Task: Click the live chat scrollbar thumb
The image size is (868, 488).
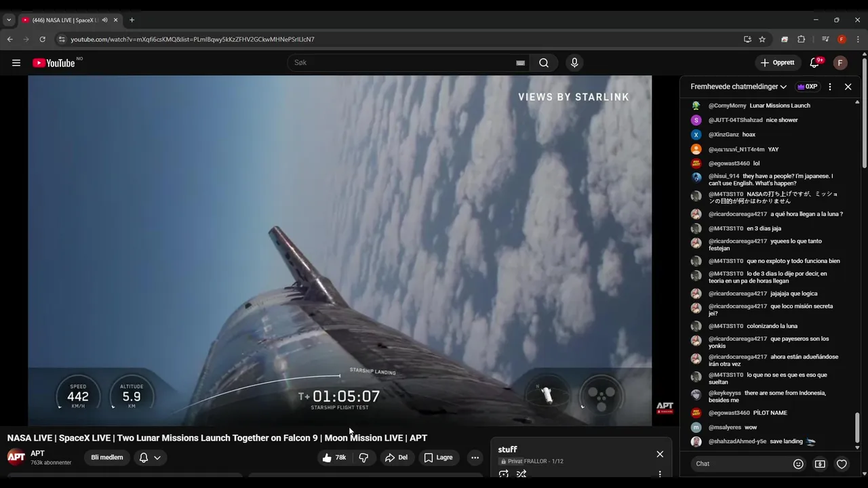Action: [x=857, y=427]
